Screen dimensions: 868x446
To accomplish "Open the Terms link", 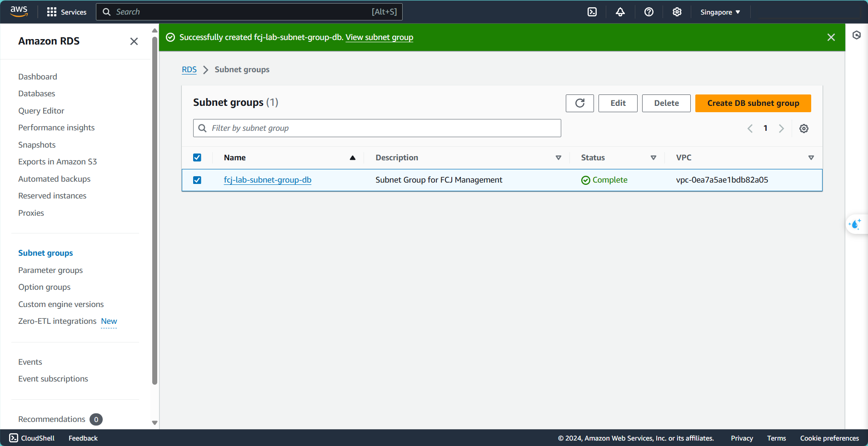I will 776,438.
